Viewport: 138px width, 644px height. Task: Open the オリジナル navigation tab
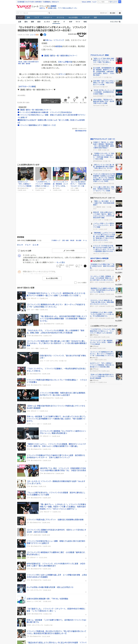tap(60, 17)
